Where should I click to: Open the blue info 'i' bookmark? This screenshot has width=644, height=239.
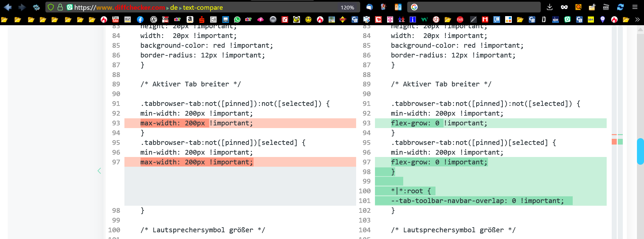413,19
